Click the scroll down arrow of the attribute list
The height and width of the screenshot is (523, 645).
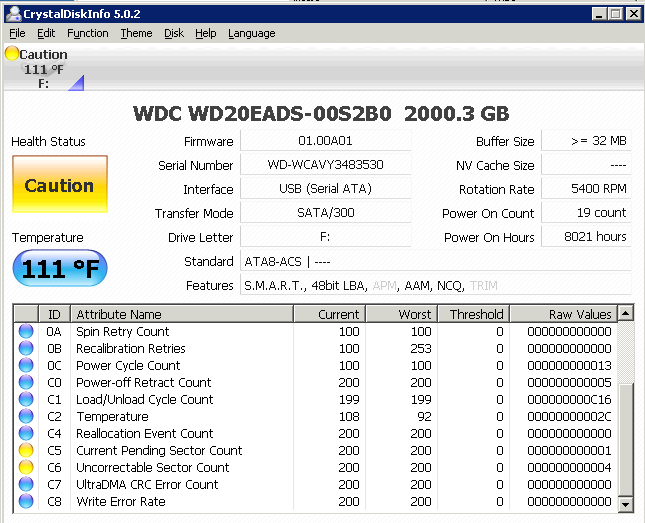tap(625, 504)
